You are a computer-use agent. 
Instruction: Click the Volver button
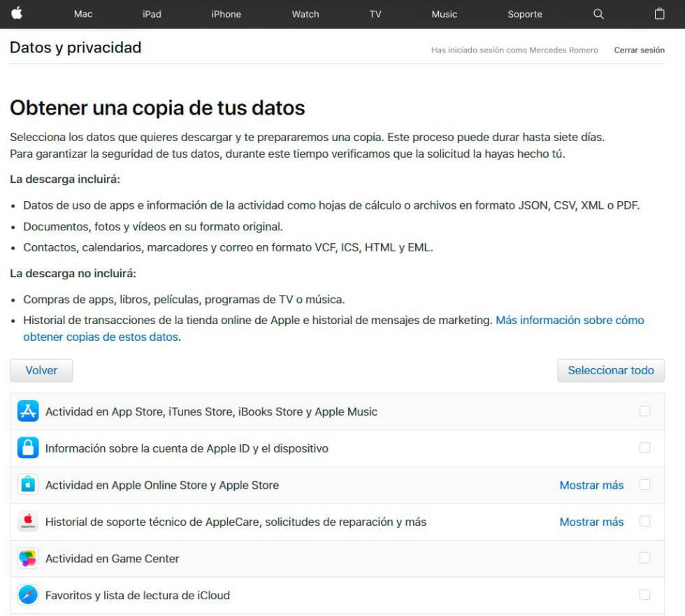click(41, 370)
